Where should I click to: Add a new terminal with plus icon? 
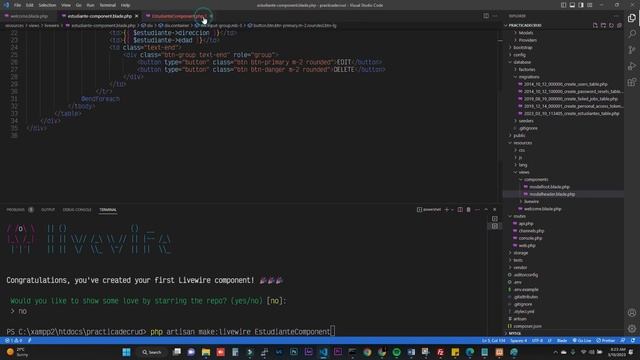click(x=447, y=209)
